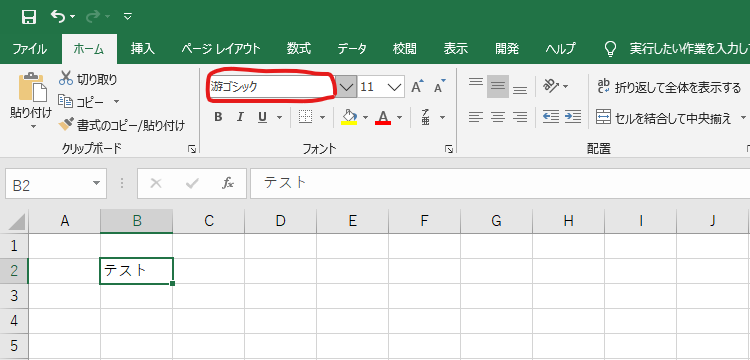Expand the font name dropdown list
Image resolution: width=750 pixels, height=360 pixels.
(346, 87)
